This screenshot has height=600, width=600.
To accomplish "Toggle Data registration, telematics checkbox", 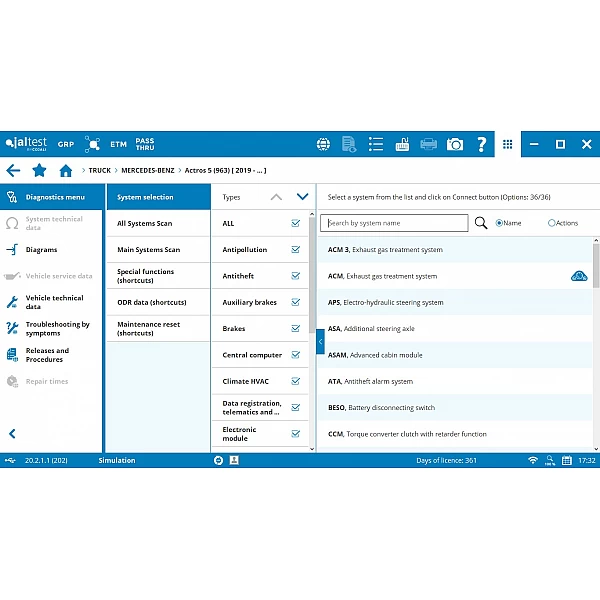I will point(295,408).
